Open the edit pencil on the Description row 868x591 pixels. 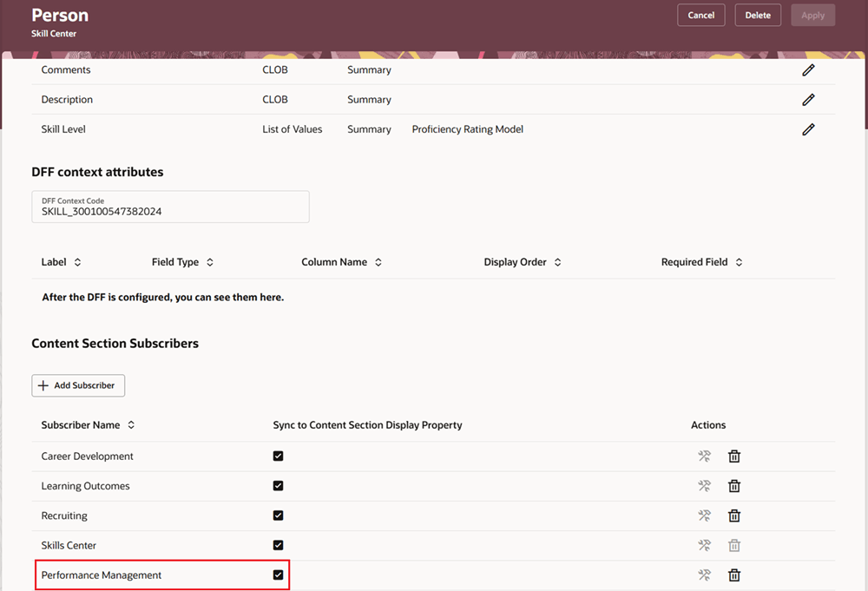tap(808, 99)
